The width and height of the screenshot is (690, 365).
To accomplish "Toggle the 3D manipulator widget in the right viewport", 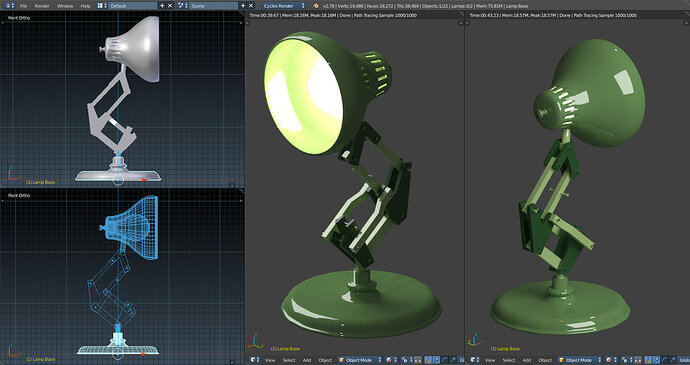I will click(648, 360).
